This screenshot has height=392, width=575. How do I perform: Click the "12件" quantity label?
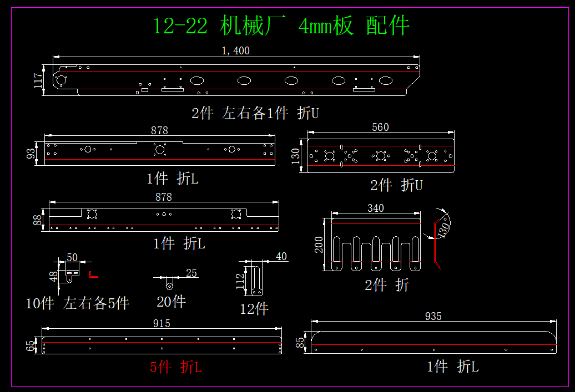pyautogui.click(x=254, y=309)
